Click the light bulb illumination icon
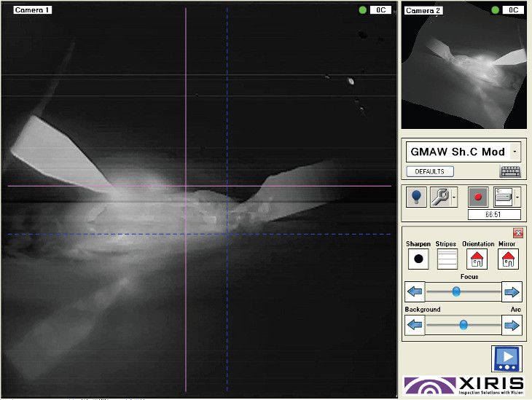Screen dimensions: 532x400 pyautogui.click(x=417, y=197)
